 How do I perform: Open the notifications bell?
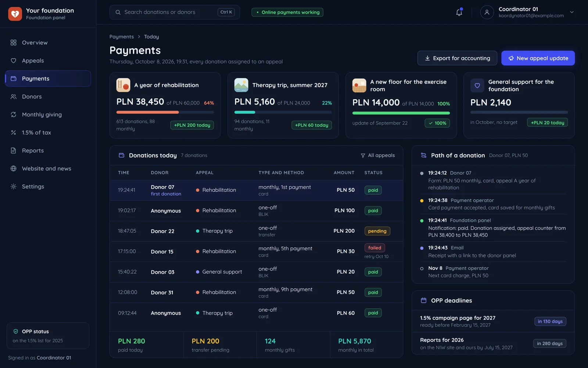[459, 12]
